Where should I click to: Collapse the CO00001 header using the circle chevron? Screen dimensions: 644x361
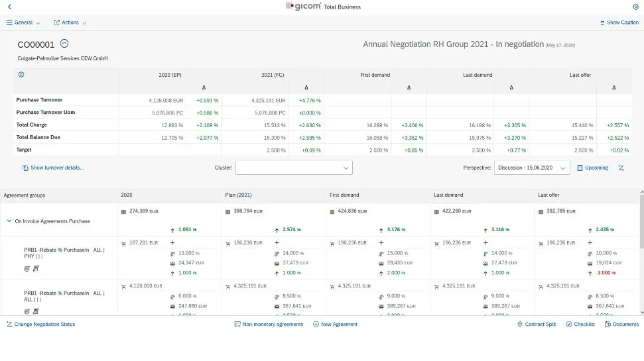(x=64, y=44)
